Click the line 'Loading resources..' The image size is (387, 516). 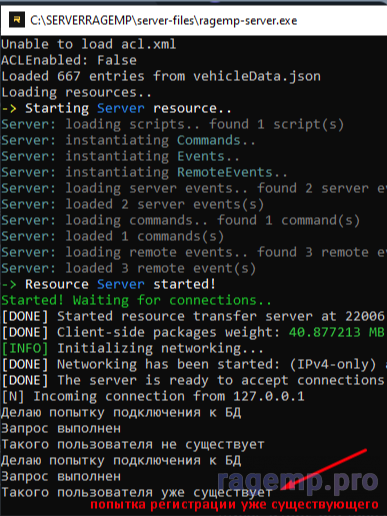pos(77,92)
